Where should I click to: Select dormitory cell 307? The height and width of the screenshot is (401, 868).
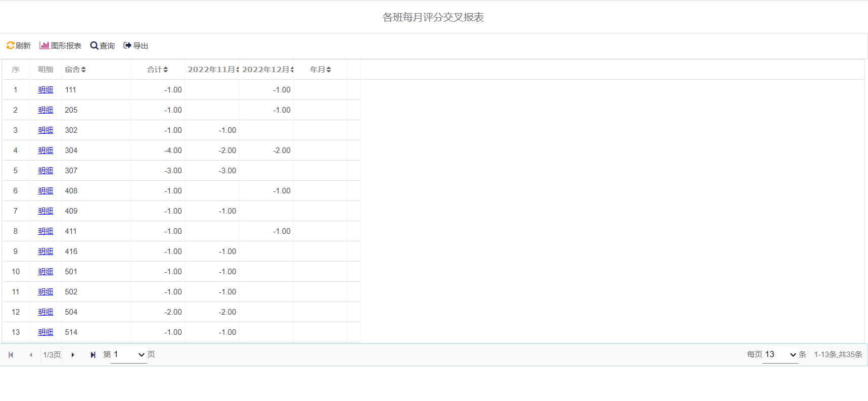click(x=96, y=171)
